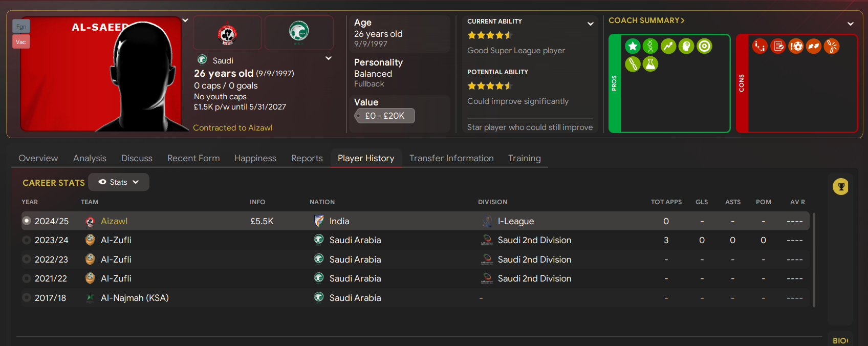The width and height of the screenshot is (868, 346).
Task: Switch to the Overview tab
Action: point(38,158)
